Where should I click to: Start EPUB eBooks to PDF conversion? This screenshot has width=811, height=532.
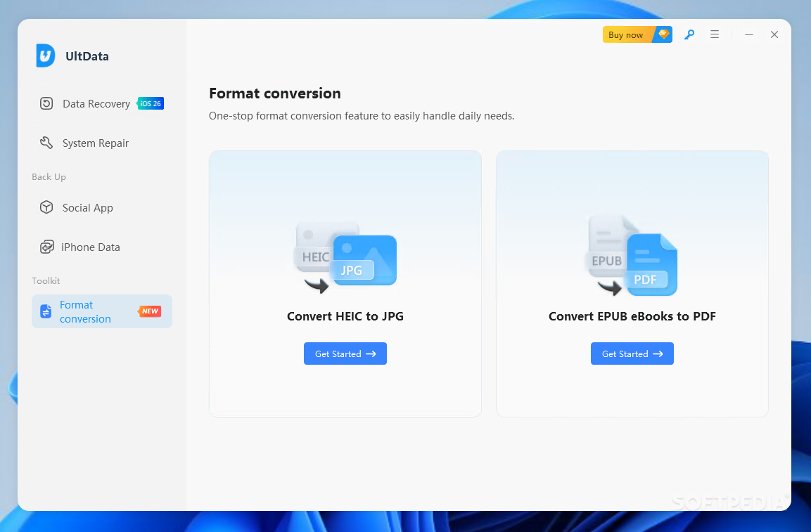pyautogui.click(x=632, y=353)
